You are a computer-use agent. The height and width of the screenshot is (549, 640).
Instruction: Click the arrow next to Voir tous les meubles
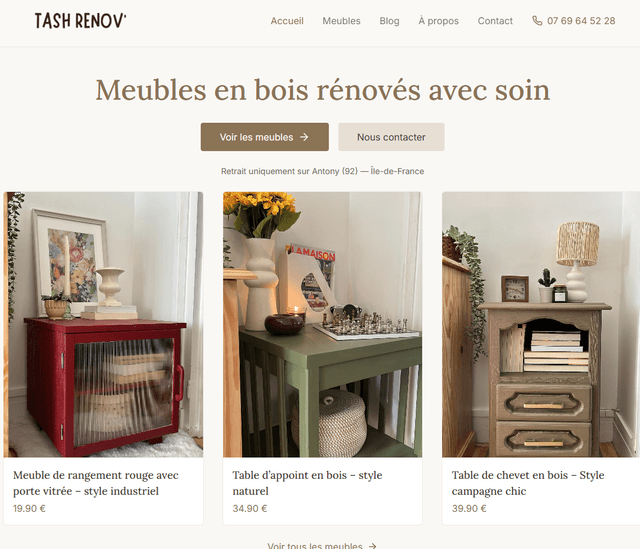click(372, 546)
